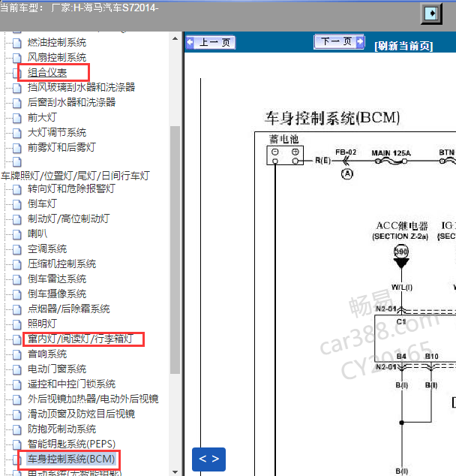Click page icon beside 防抱死制动系统

pos(17,430)
